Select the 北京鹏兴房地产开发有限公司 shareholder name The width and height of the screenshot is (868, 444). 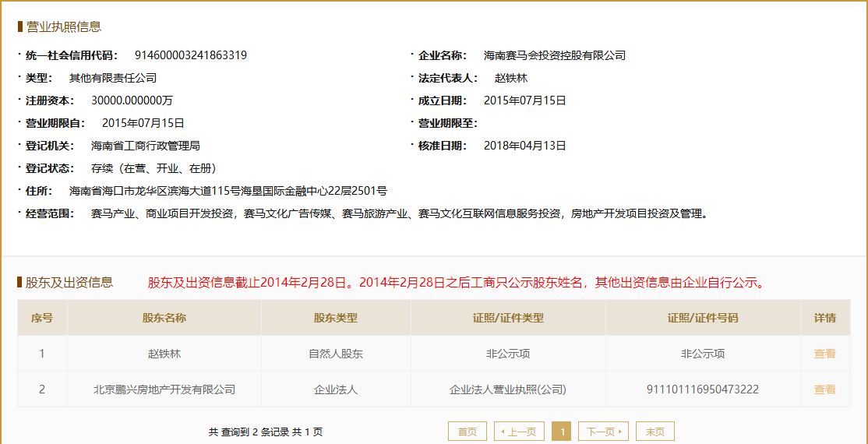pos(164,389)
